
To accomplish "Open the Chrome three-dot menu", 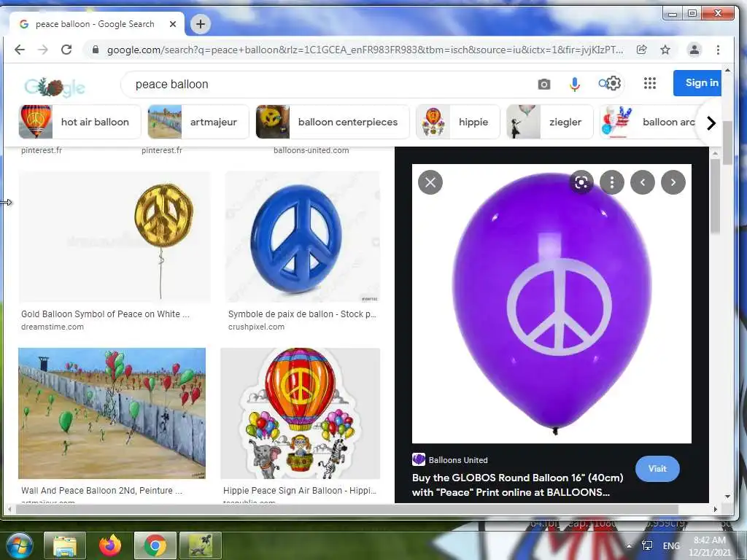I will point(718,50).
